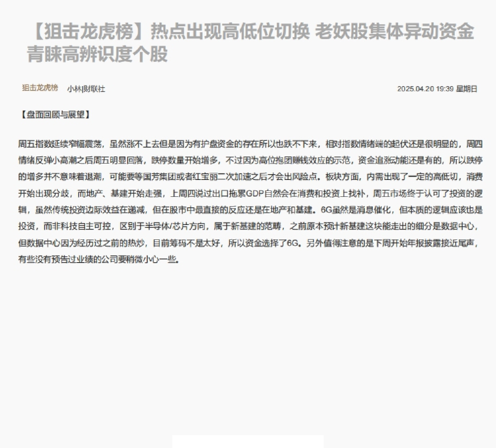Click the headline's second line 青睐高辨识度个股

coord(97,54)
